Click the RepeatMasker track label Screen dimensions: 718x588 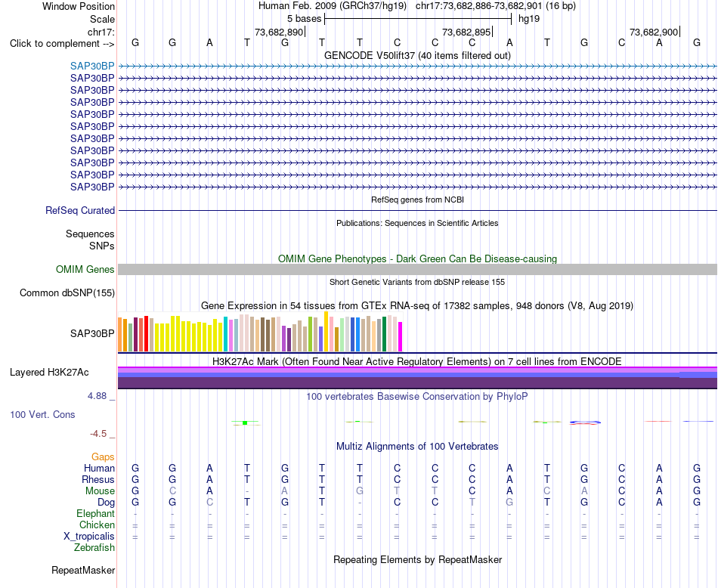pyautogui.click(x=83, y=570)
